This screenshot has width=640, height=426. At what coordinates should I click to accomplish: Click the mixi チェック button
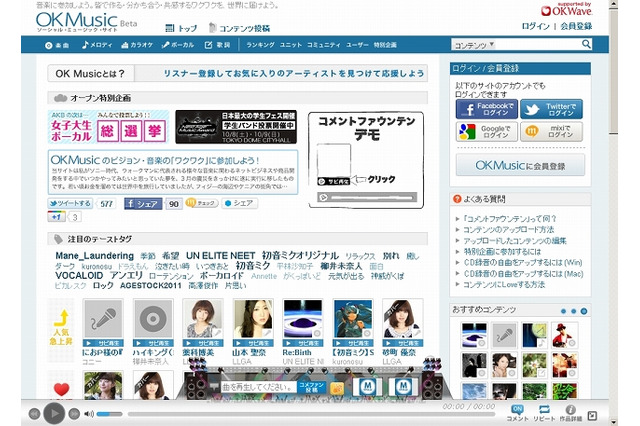[202, 203]
